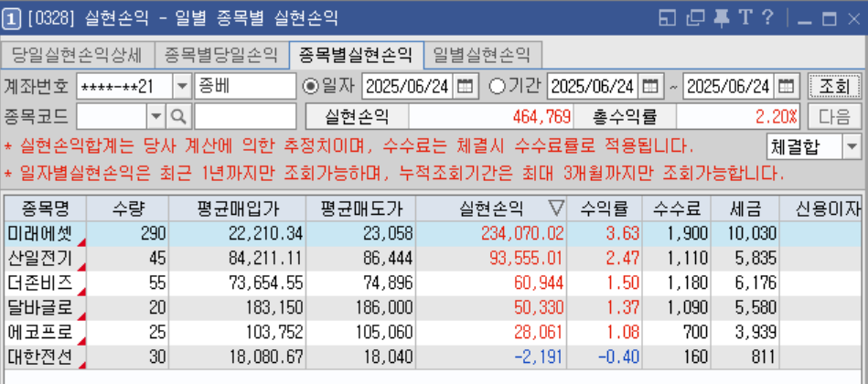Click the overlapping windows icon in title bar
Viewport: 868px width, 384px height.
tap(696, 17)
